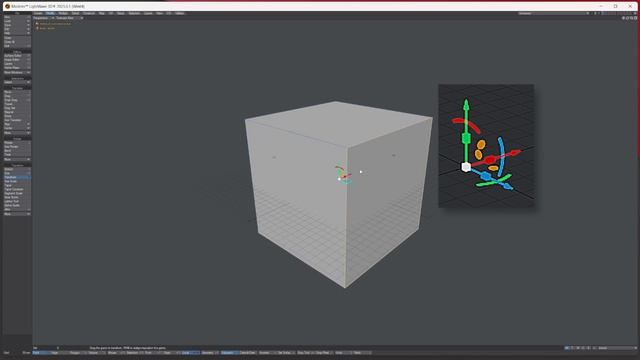
Task: Open the Image Editor
Action: pyautogui.click(x=17, y=60)
